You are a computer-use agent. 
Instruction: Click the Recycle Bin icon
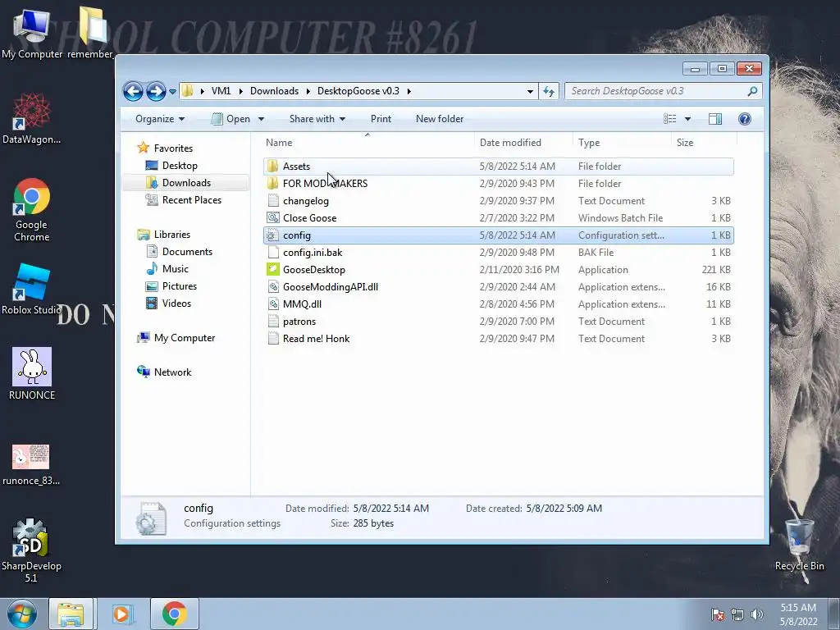799,546
